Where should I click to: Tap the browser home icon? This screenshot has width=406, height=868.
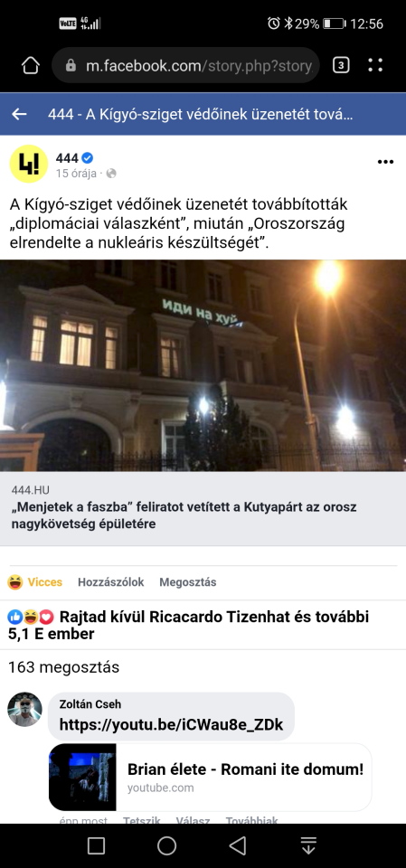coord(31,66)
